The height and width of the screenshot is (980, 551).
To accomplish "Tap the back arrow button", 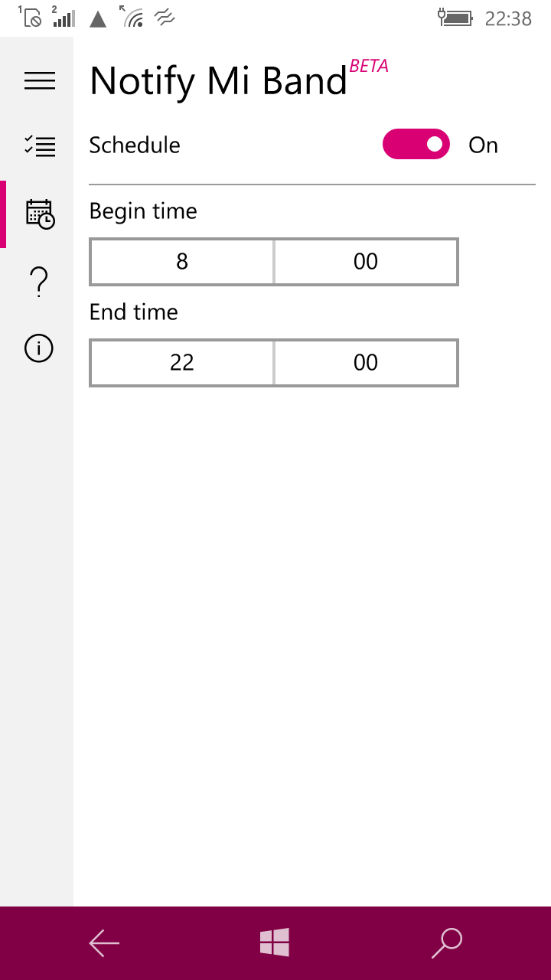I will pos(104,943).
